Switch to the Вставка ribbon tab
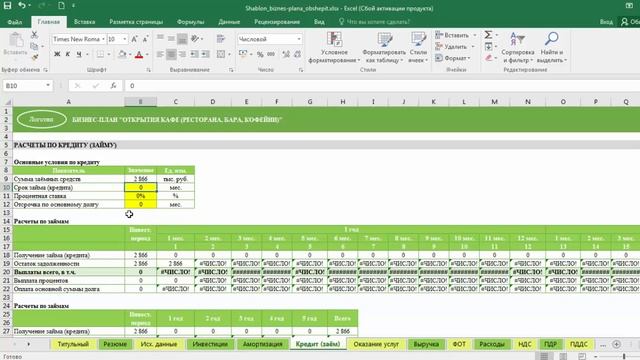640x360 pixels. click(x=84, y=22)
